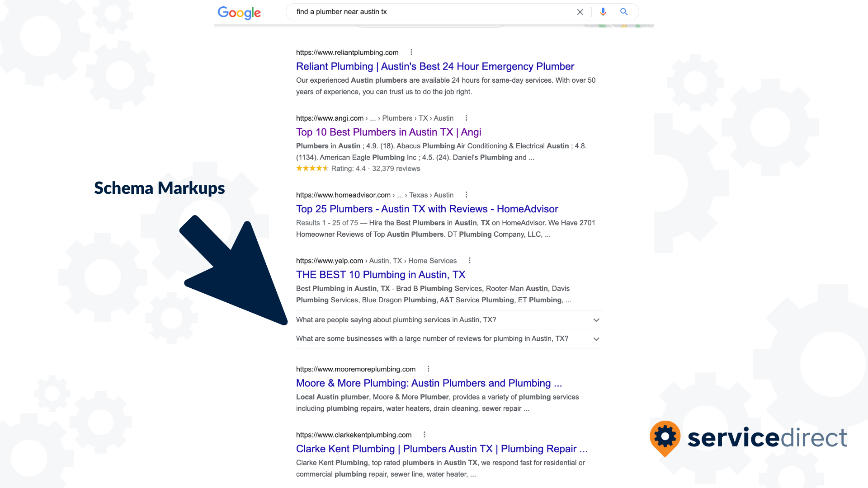Expand question about what people are saying
This screenshot has height=488, width=868.
click(449, 320)
